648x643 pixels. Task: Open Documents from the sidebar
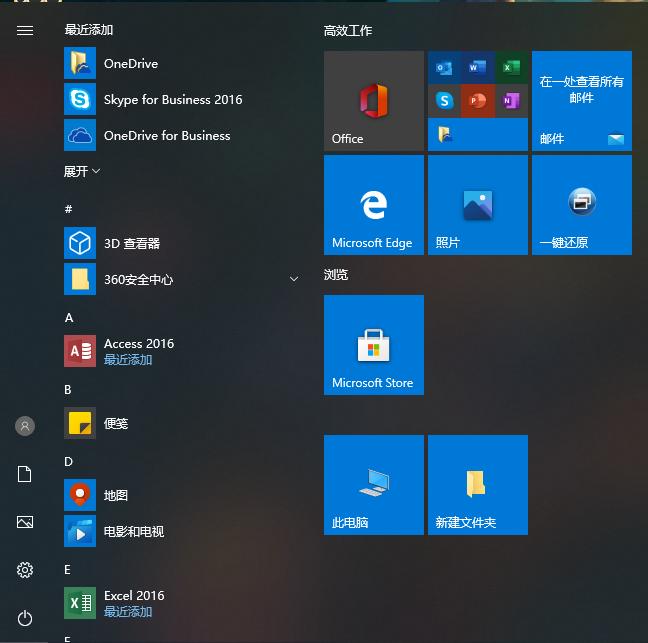point(25,474)
